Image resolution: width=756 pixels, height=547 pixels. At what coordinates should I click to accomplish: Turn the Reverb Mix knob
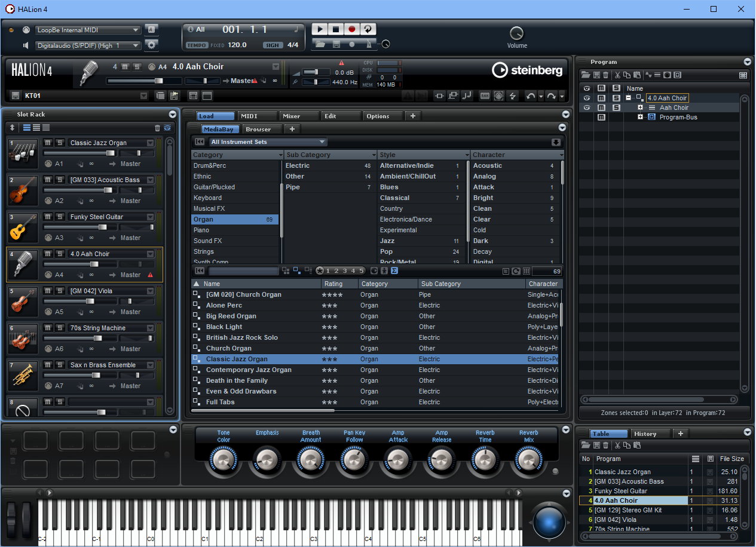coord(528,460)
